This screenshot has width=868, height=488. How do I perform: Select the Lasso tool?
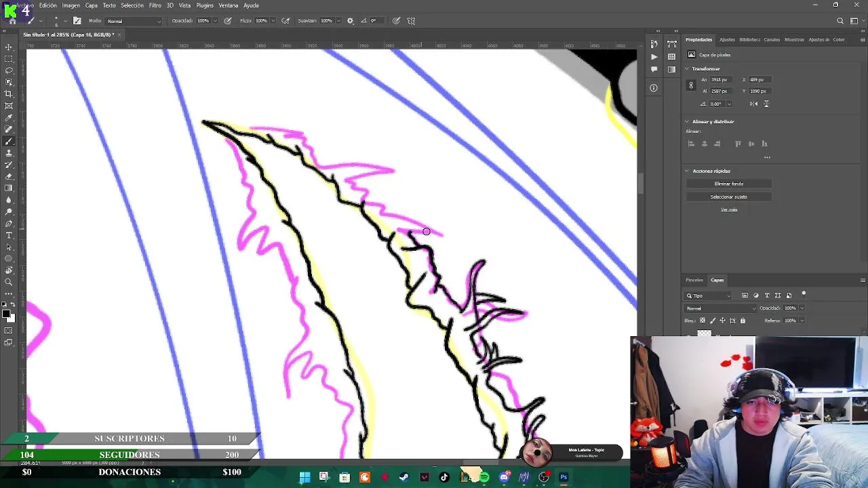pos(9,70)
